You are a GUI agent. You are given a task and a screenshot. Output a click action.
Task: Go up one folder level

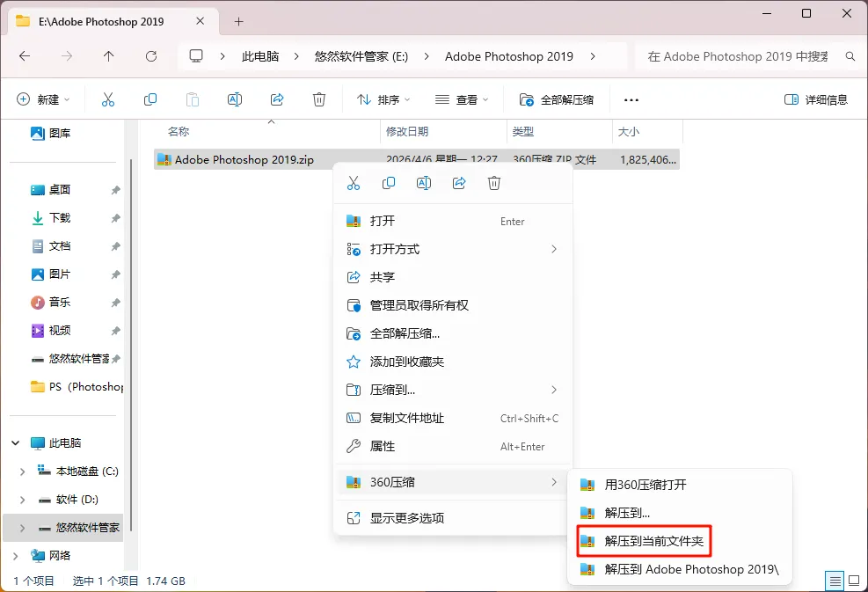coord(108,56)
